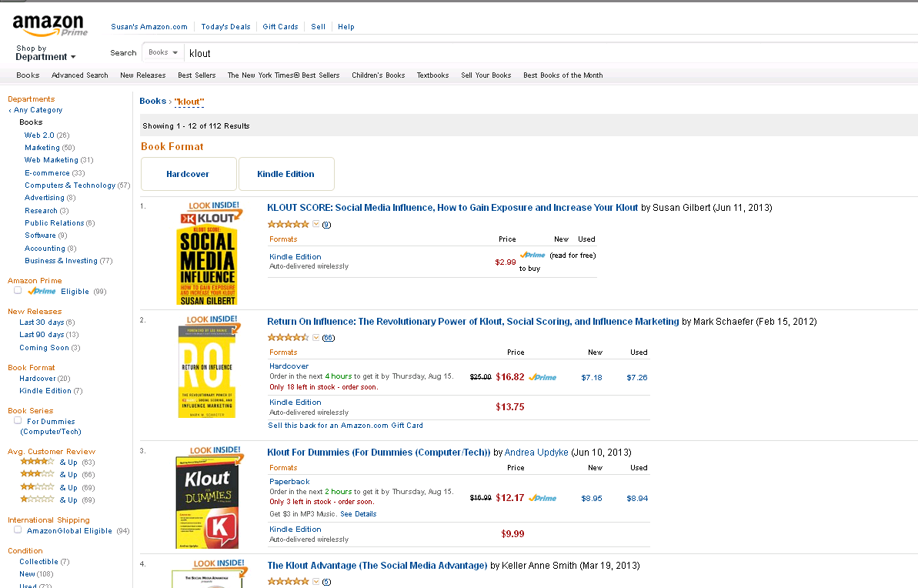Image resolution: width=918 pixels, height=588 pixels.
Task: Open Textbooks in Books nav
Action: coord(432,75)
